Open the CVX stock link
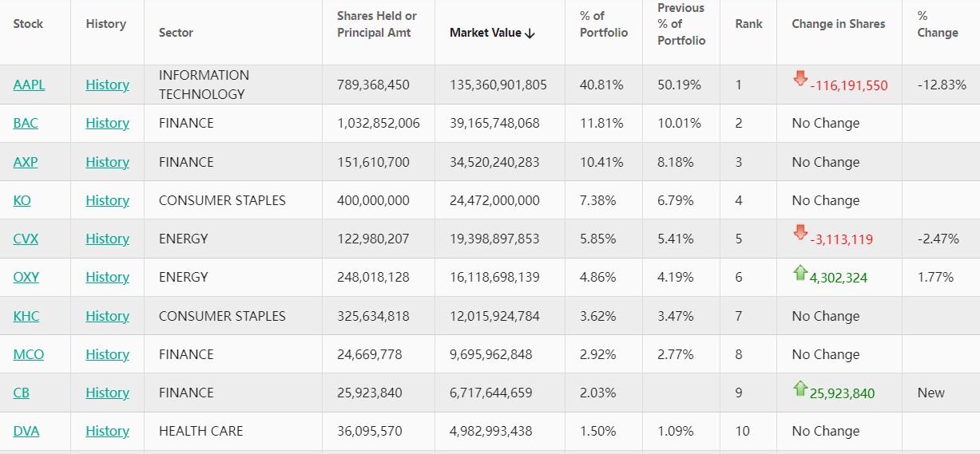Viewport: 980px width, 454px height. (26, 239)
